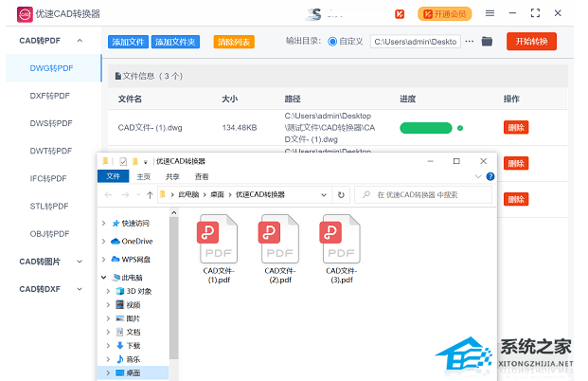This screenshot has height=381, width=588.
Task: Switch to the 共享 ribbon tab
Action: tap(172, 176)
